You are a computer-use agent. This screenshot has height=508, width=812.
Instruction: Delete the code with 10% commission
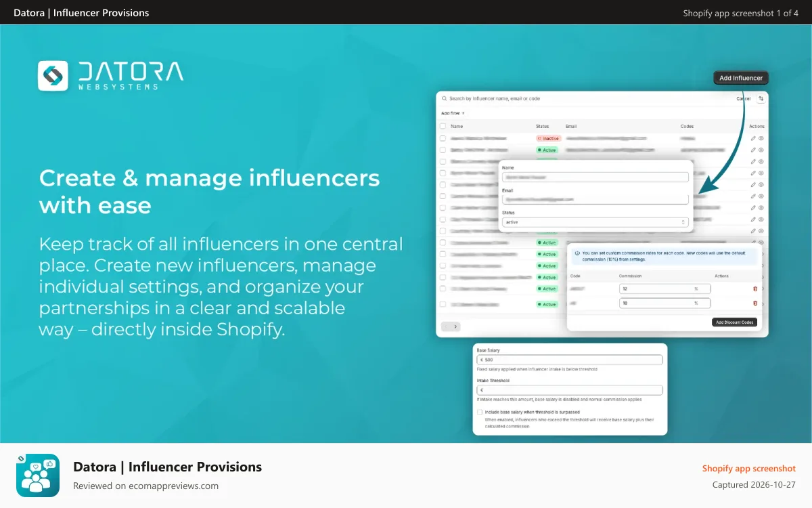click(755, 303)
